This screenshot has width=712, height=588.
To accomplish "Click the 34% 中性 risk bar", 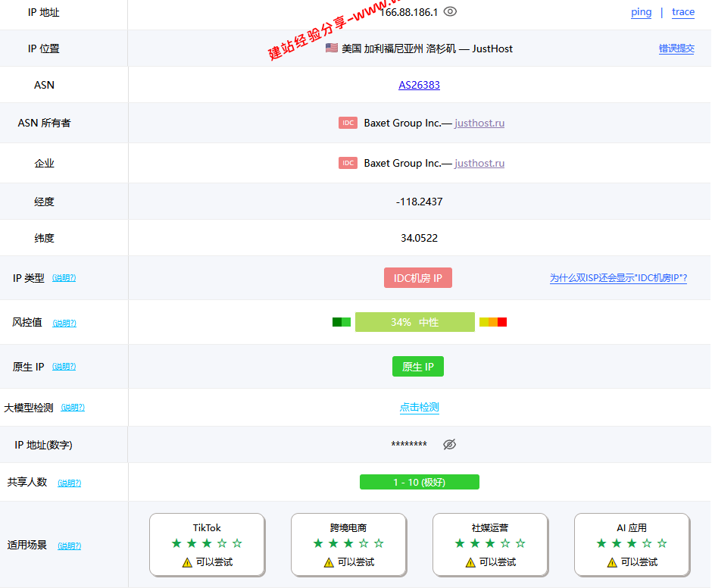I will (415, 322).
